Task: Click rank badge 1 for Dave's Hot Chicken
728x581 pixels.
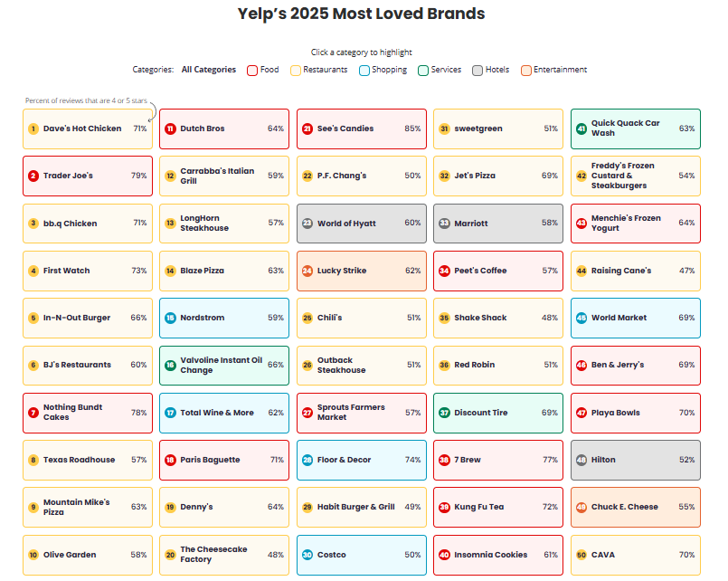Action: 33,129
